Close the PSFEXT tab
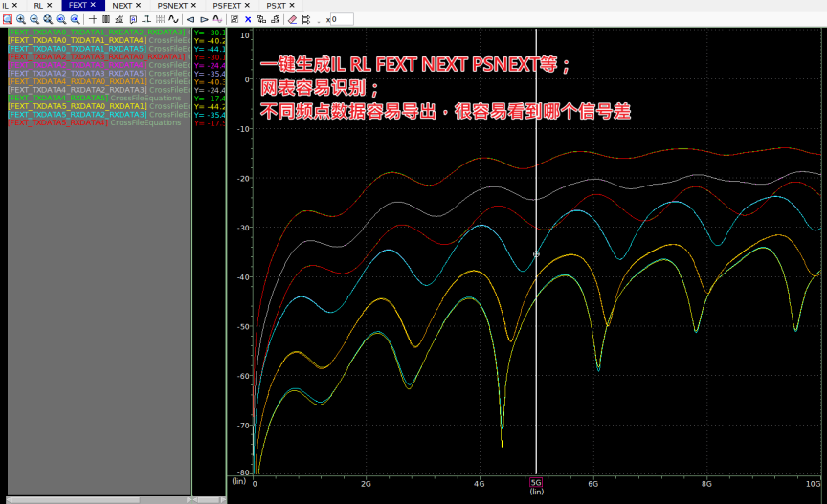Screen dimensions: 827x504 point(247,6)
